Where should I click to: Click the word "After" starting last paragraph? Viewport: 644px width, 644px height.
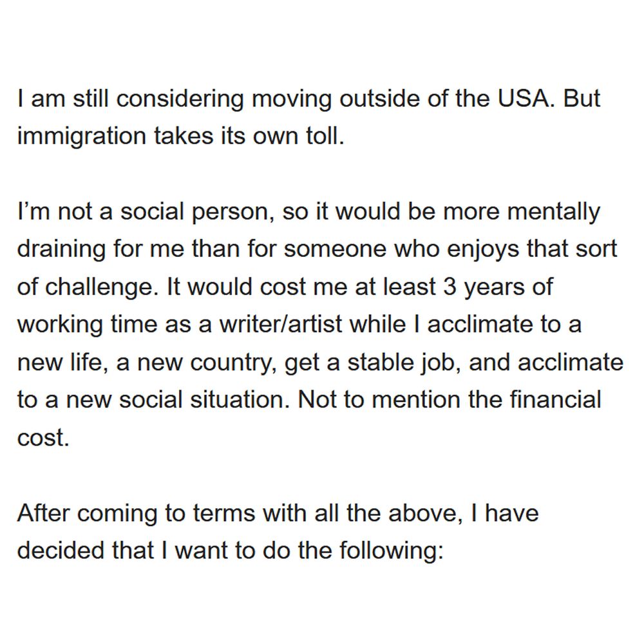pos(43,513)
